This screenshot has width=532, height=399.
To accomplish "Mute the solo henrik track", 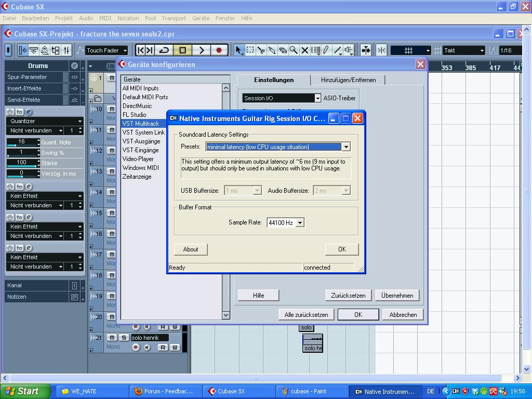I will pyautogui.click(x=112, y=338).
